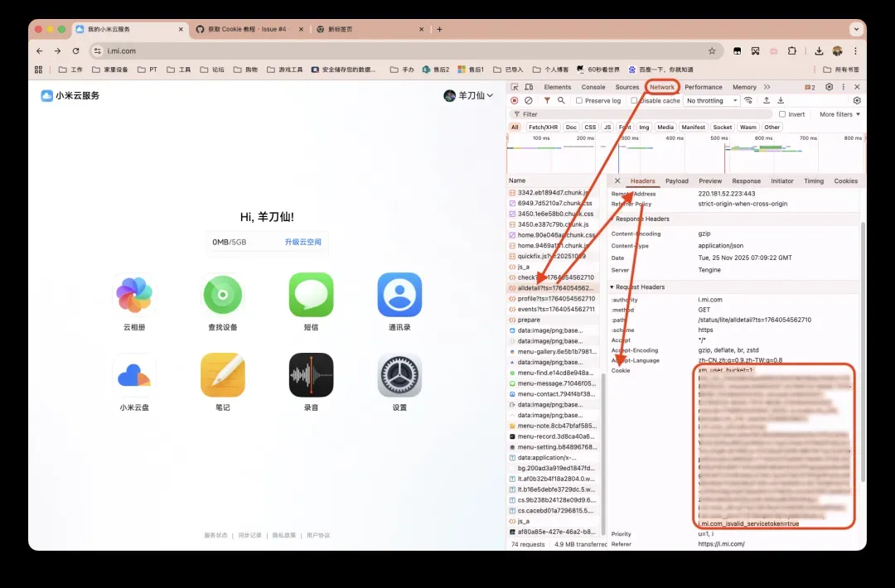Select the profile?ts= request row

[x=553, y=299]
